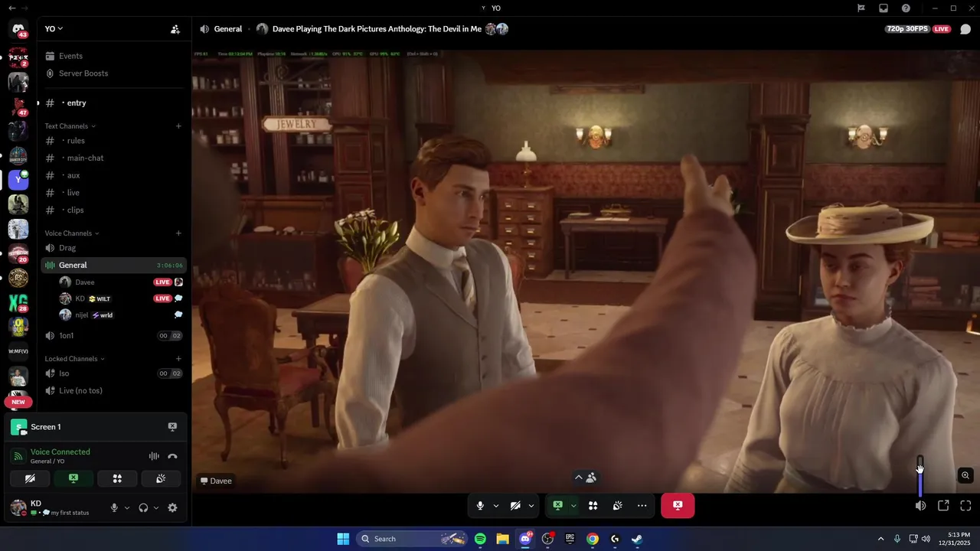Viewport: 980px width, 551px height.
Task: Join the 1on1 voice channel
Action: coord(113,336)
